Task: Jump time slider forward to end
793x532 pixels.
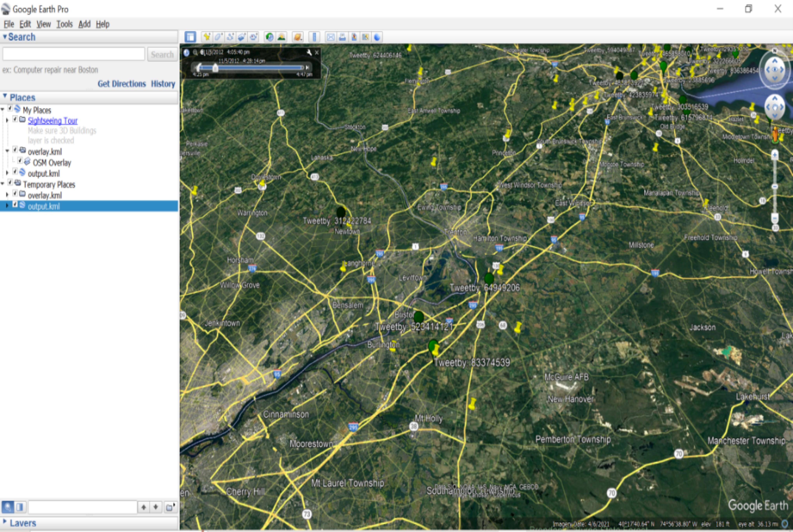Action: coord(307,67)
